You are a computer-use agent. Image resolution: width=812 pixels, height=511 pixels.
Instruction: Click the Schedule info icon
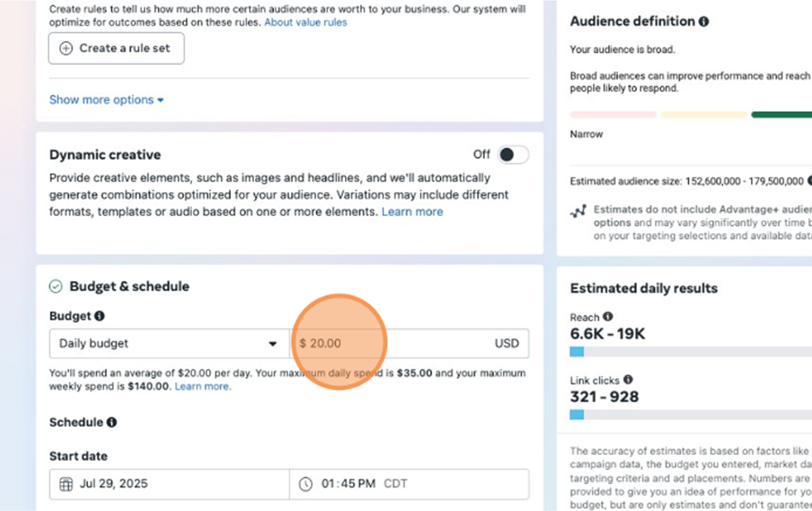coord(112,422)
